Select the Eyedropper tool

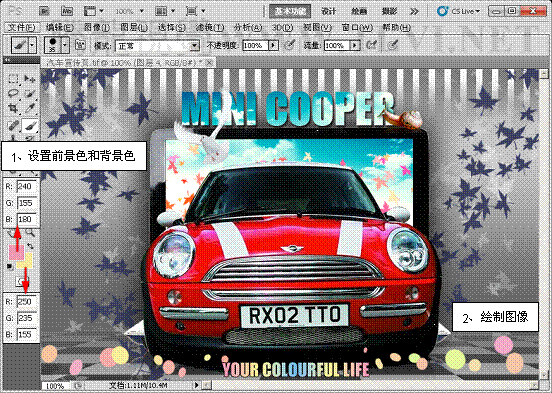pyautogui.click(x=30, y=108)
